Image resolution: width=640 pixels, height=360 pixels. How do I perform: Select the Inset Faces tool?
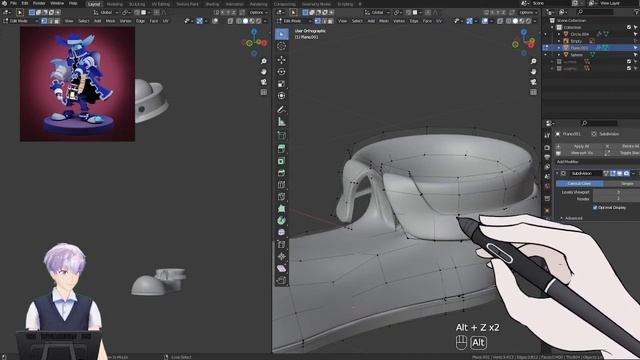click(x=281, y=161)
